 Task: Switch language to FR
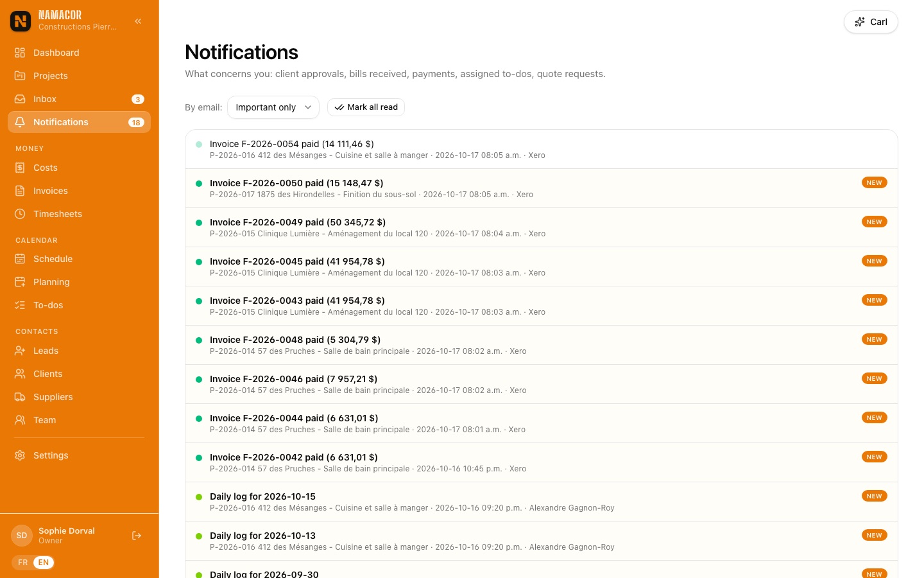tap(23, 563)
